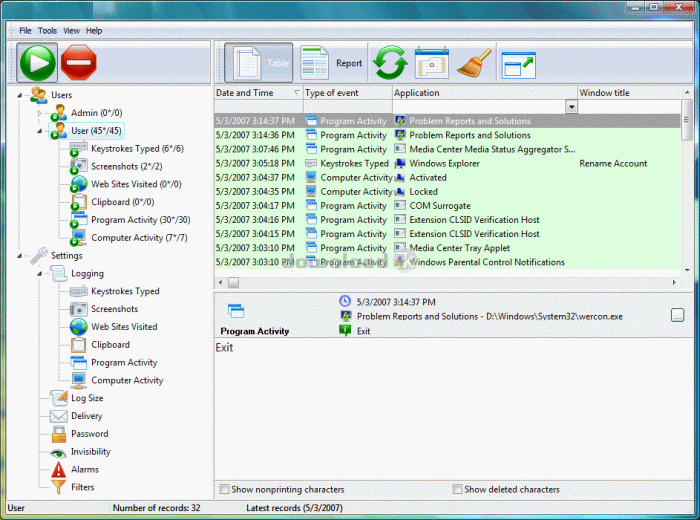Select the 3:05:18 PM Keystrokes Typed row
This screenshot has width=700, height=520.
coord(448,163)
